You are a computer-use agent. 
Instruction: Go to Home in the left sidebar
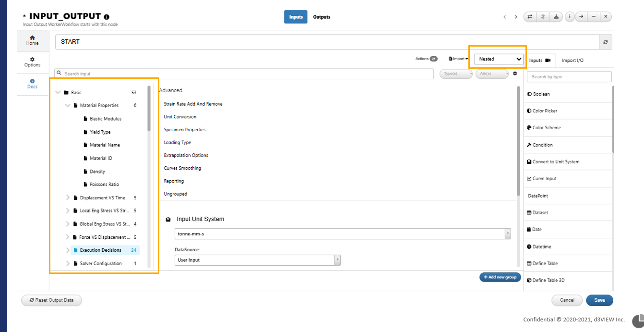pos(33,40)
